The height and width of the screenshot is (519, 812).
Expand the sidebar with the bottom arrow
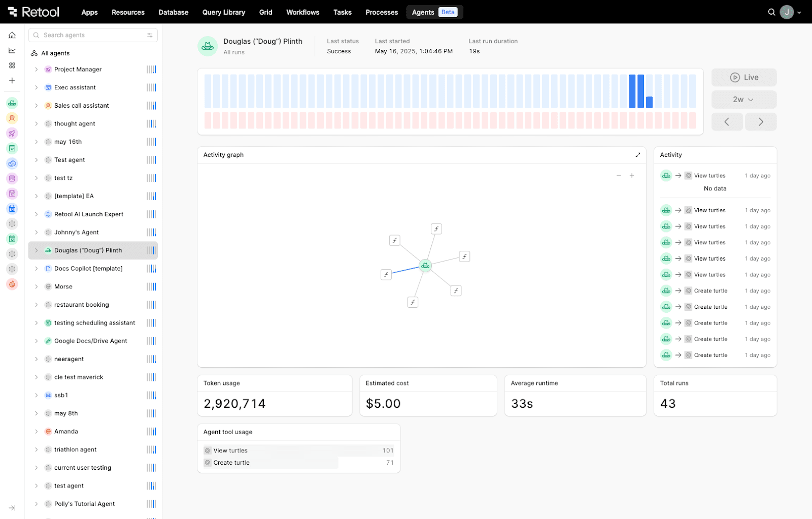(12, 508)
